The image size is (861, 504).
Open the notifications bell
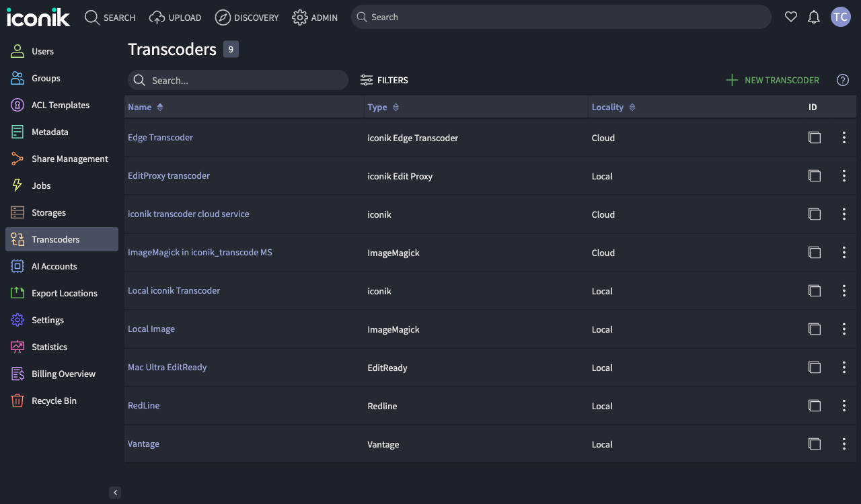(814, 17)
